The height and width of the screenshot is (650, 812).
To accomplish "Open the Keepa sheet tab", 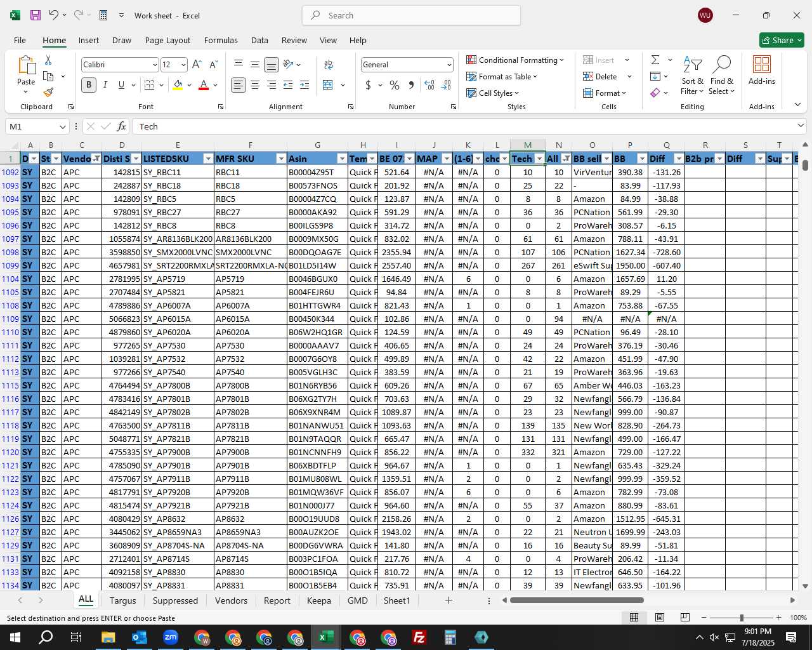I will (x=318, y=600).
